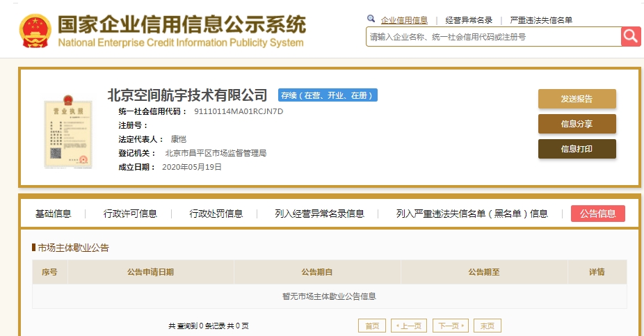Click the 市场主体歇业公告 section heading
644x336 pixels.
pyautogui.click(x=73, y=248)
